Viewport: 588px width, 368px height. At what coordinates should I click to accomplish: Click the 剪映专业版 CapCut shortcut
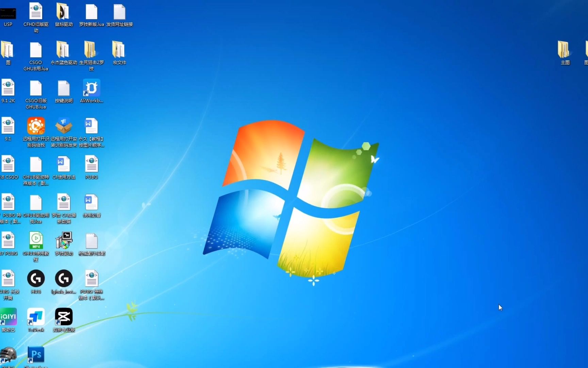pyautogui.click(x=64, y=317)
